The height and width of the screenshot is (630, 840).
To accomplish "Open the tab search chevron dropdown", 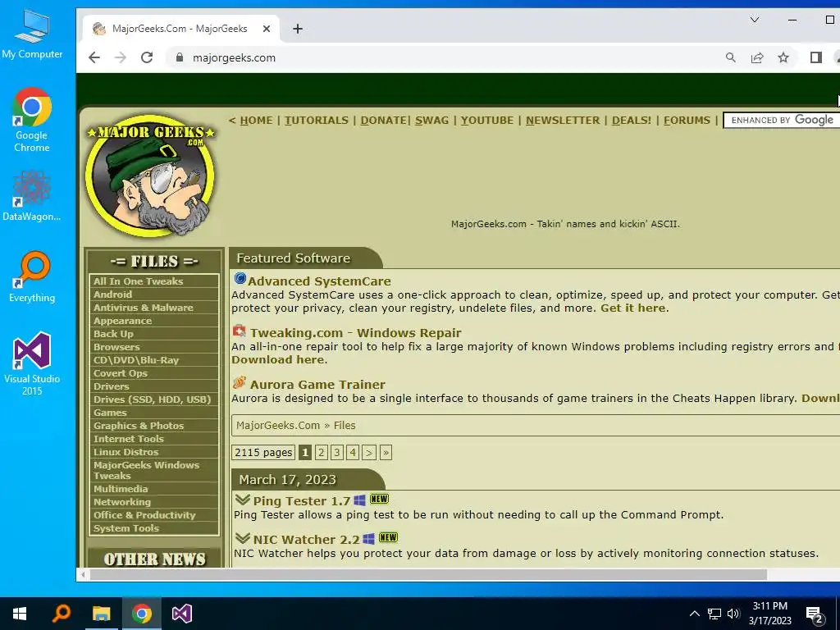I will tap(755, 20).
